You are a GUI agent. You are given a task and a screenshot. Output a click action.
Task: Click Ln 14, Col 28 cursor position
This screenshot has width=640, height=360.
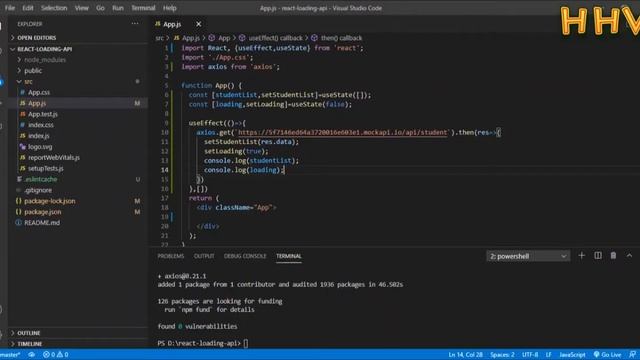465,355
